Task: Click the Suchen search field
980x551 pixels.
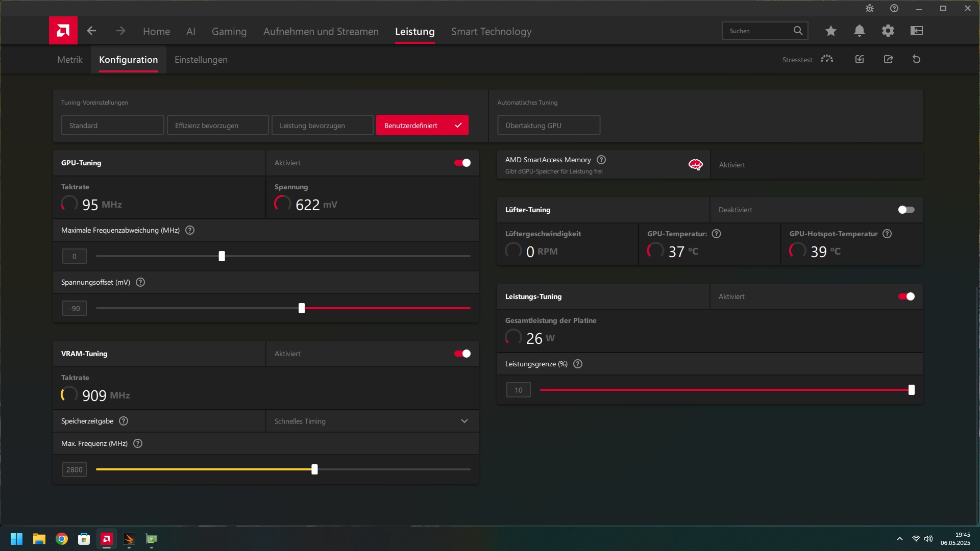Action: (x=757, y=31)
